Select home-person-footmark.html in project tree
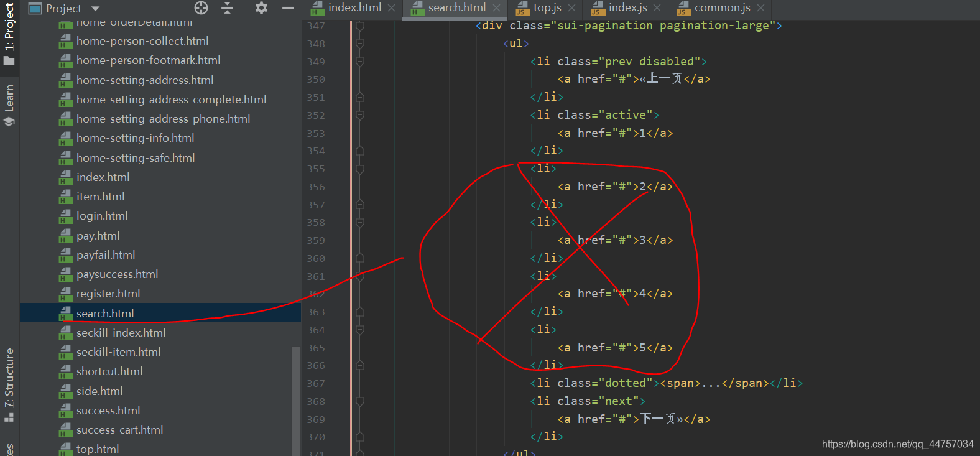 148,60
